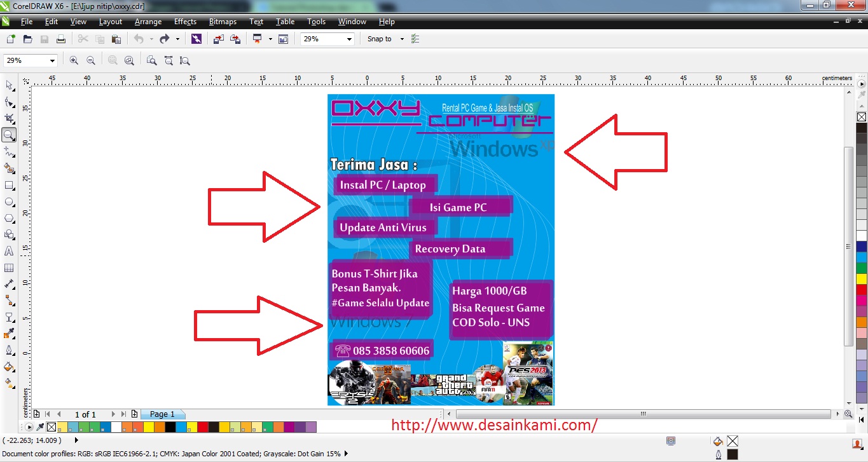
Task: Click the Redo arrow
Action: [164, 39]
